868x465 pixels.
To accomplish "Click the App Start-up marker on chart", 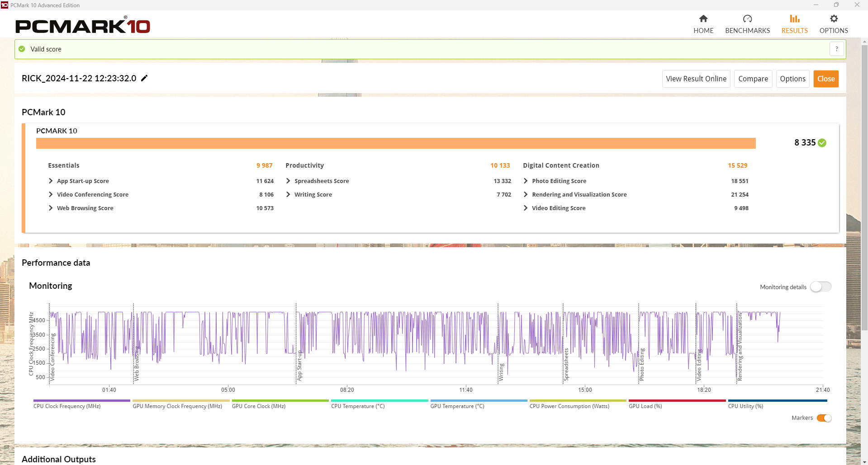I will coord(299,366).
